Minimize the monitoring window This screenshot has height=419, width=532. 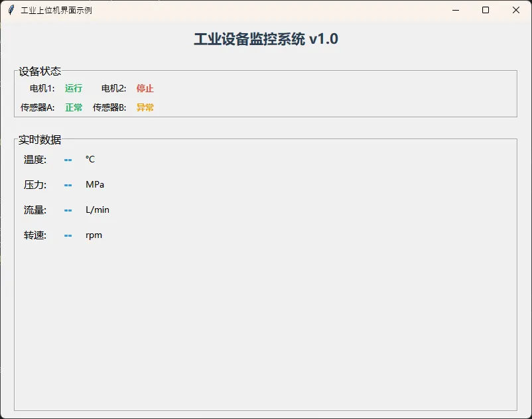point(456,10)
